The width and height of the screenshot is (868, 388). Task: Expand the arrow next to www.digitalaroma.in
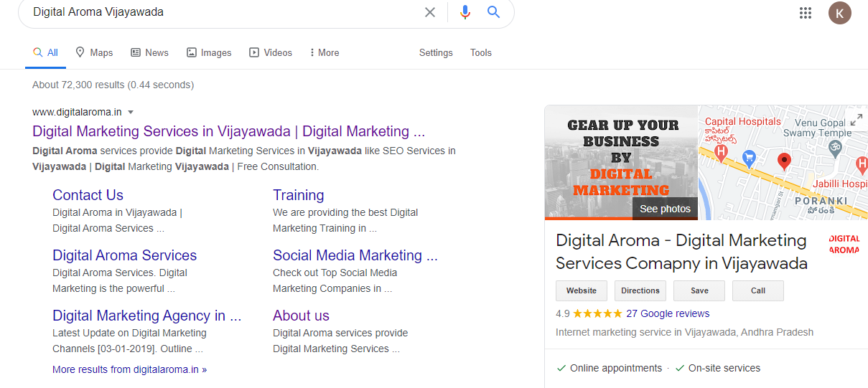click(x=131, y=112)
